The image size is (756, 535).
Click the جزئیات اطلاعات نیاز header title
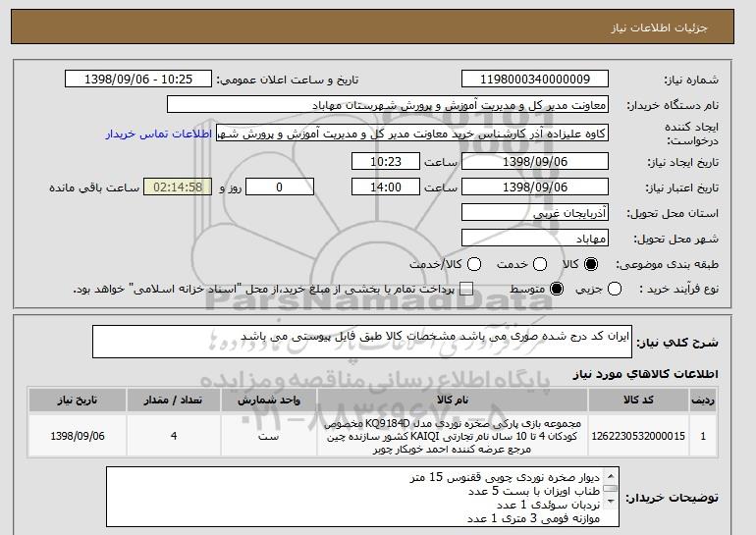pyautogui.click(x=659, y=27)
